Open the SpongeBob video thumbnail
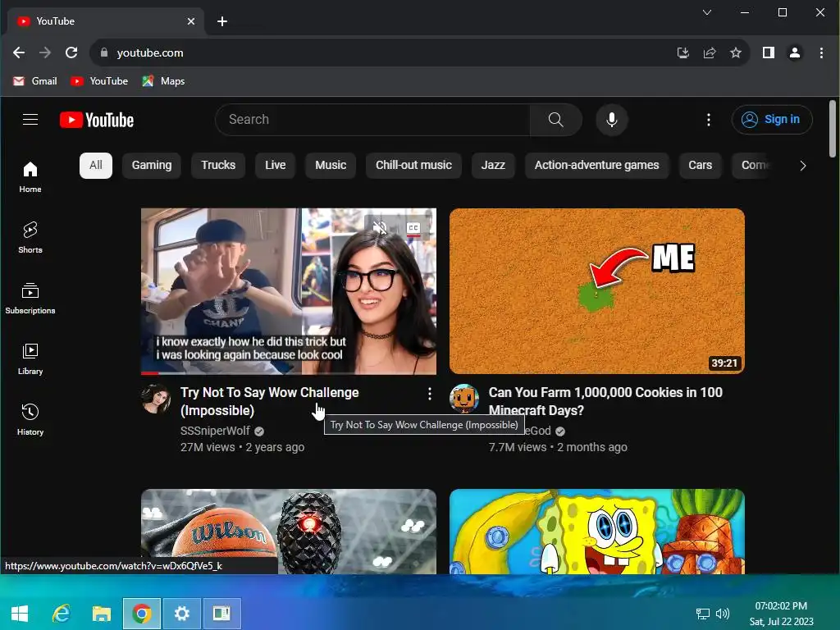The height and width of the screenshot is (630, 840). pos(597,531)
